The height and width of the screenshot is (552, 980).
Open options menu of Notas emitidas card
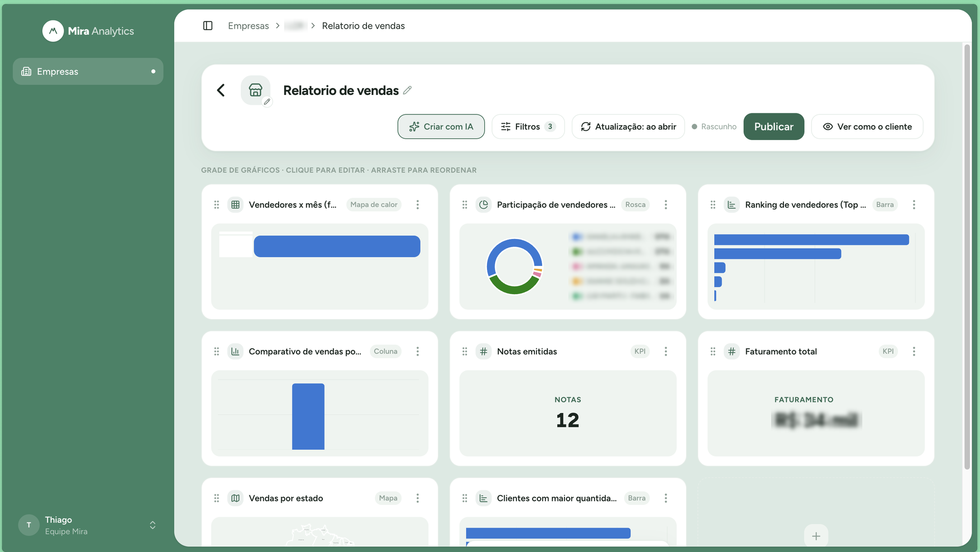point(666,351)
